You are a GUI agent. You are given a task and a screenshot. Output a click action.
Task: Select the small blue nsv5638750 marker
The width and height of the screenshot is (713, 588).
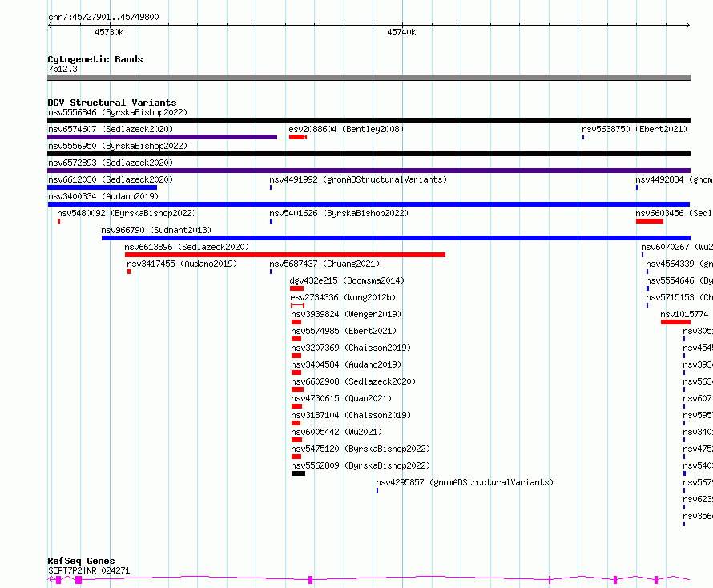583,137
